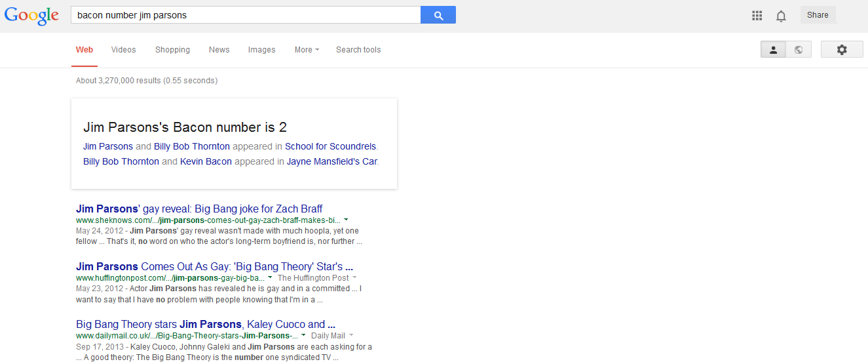Viewport: 868px width, 364px height.
Task: Open the Jayne Mansfield's Car link
Action: (x=332, y=161)
